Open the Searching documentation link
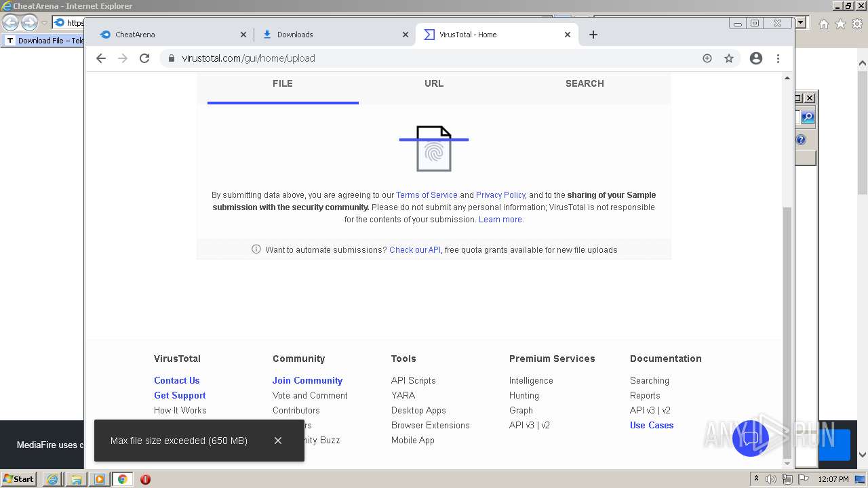The width and height of the screenshot is (868, 488). [x=650, y=380]
